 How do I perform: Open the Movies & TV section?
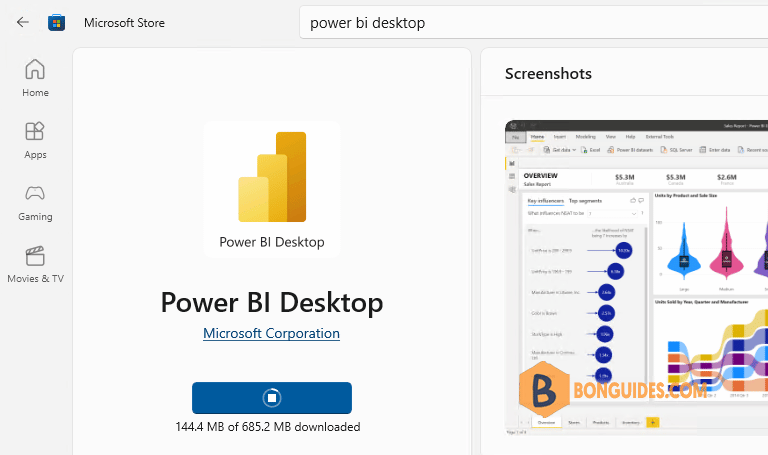click(35, 265)
